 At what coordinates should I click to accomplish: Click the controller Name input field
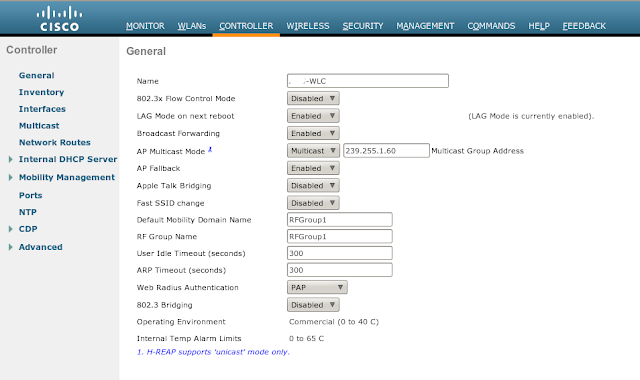click(368, 81)
